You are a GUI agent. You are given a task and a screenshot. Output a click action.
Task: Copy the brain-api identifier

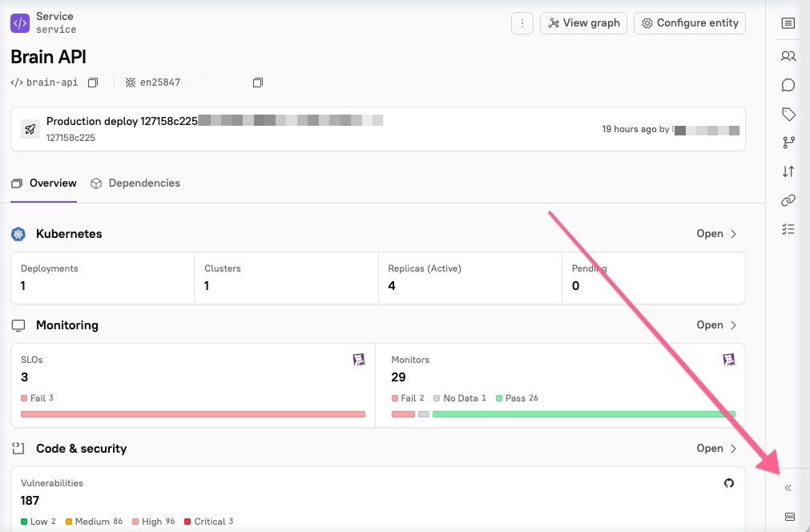[x=93, y=82]
